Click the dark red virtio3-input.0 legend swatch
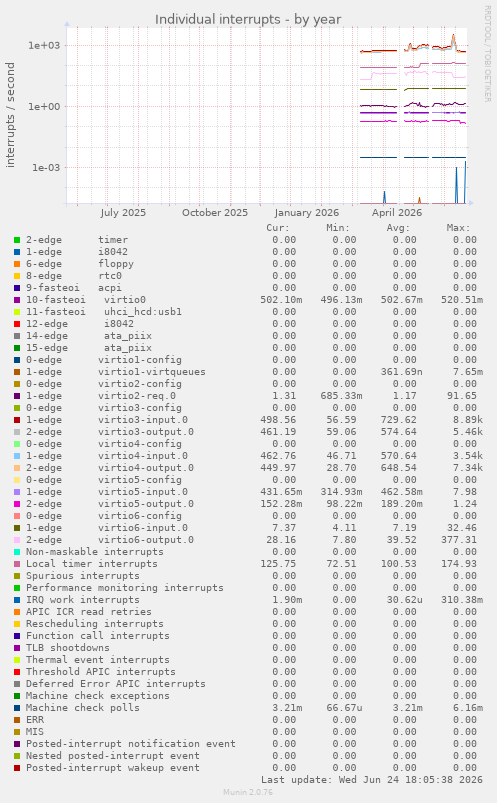The width and height of the screenshot is (497, 803). [x=17, y=420]
